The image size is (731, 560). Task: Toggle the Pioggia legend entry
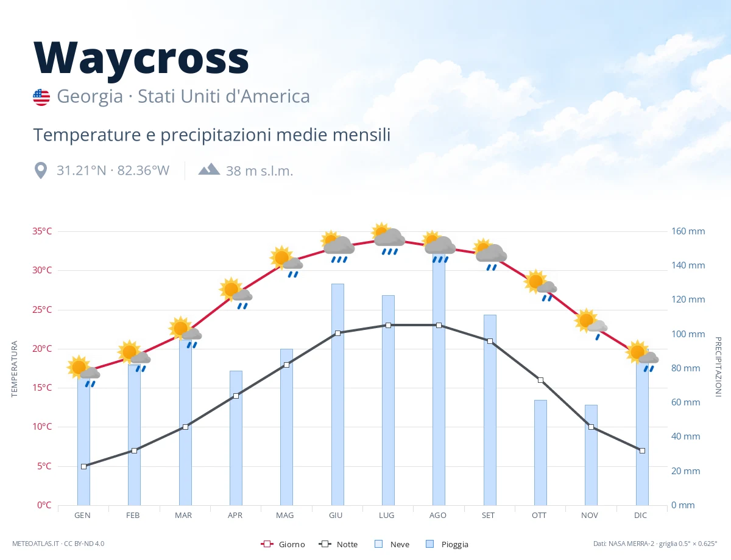pos(447,544)
